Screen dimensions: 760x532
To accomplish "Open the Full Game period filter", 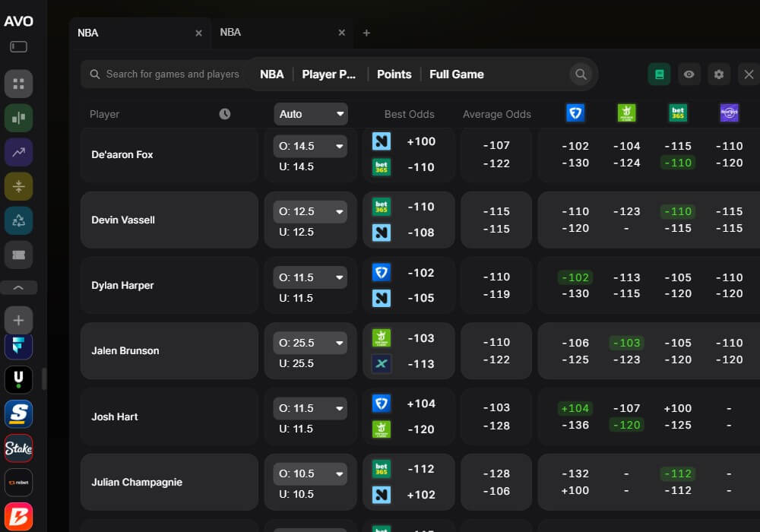I will 457,74.
